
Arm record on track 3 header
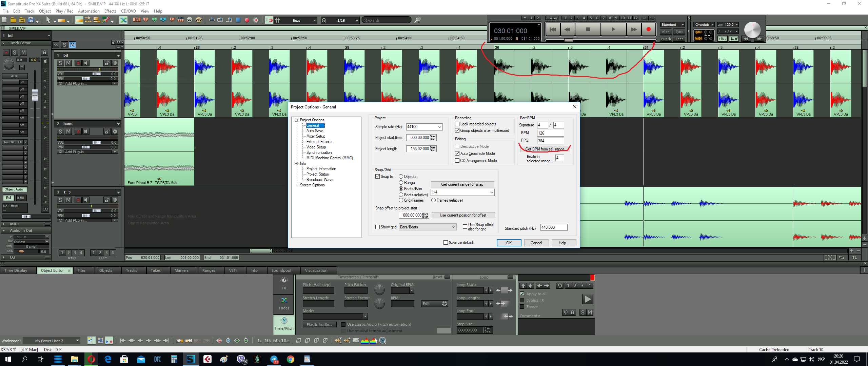tap(78, 200)
